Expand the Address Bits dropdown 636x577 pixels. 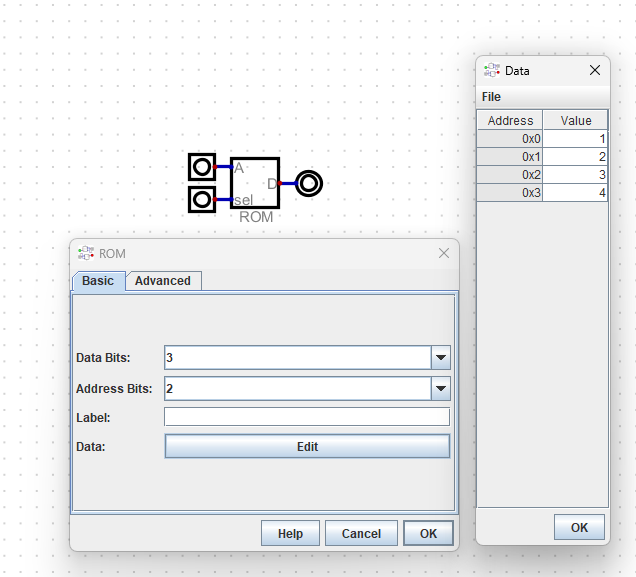pyautogui.click(x=440, y=388)
